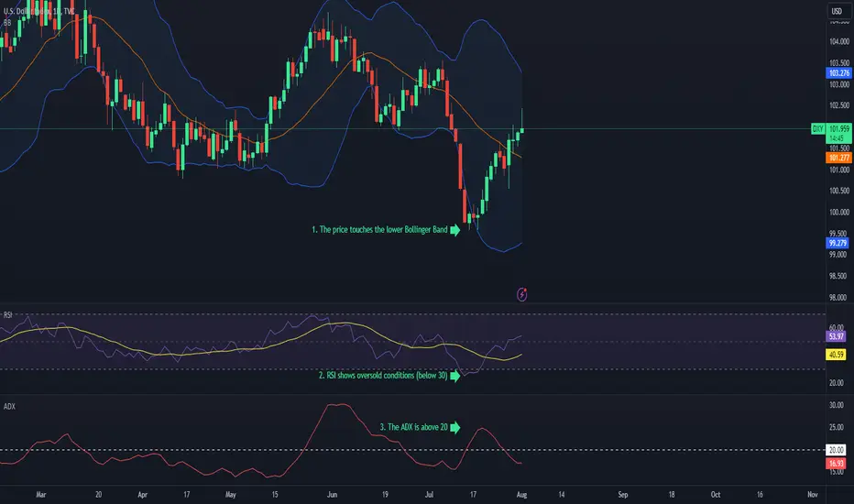This screenshot has width=854, height=504.
Task: Click the 102.500 price scale value
Action: pos(839,105)
